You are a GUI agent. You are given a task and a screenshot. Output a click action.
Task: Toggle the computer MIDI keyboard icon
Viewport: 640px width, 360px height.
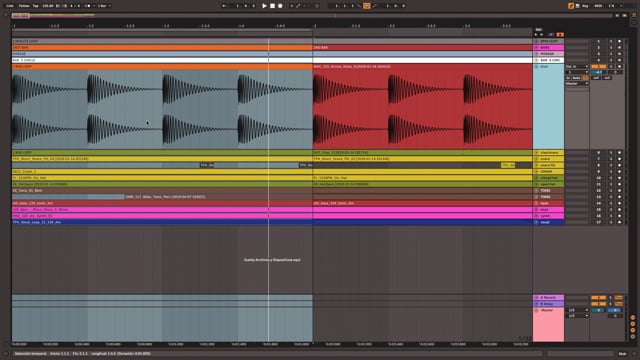(x=578, y=6)
